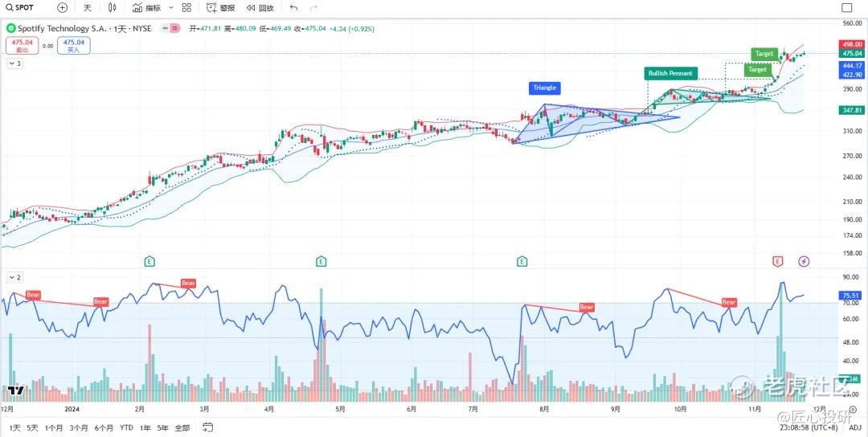Click the 2024 year label on time axis

tap(73, 410)
